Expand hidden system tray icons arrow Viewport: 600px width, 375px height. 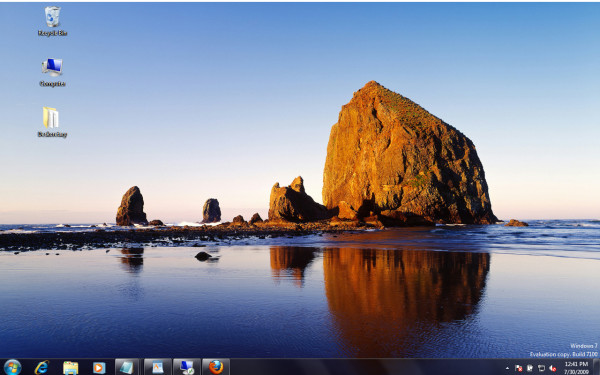[507, 368]
